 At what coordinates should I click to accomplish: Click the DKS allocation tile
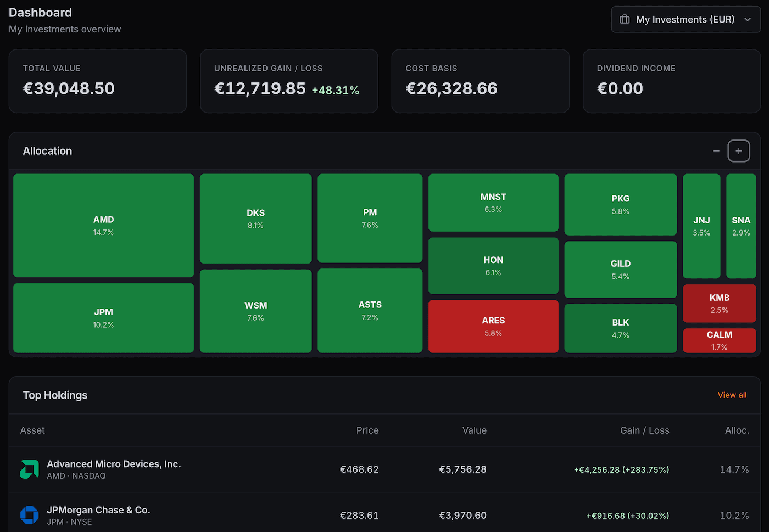pos(255,219)
